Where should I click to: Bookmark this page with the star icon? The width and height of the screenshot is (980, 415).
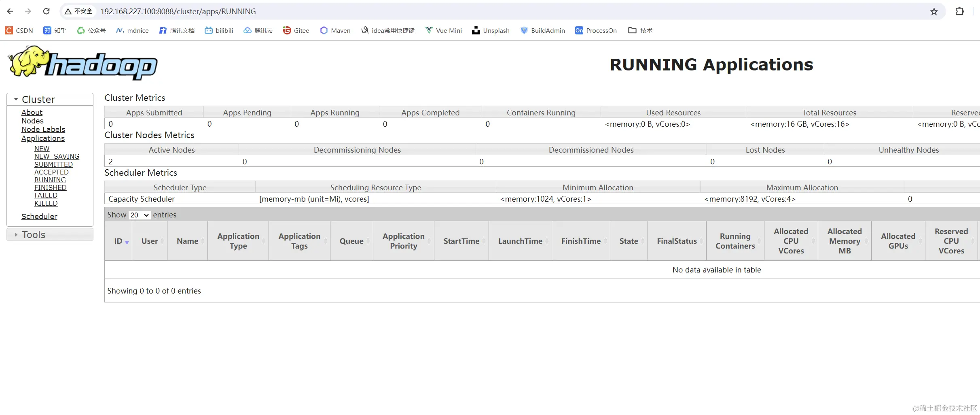click(934, 11)
